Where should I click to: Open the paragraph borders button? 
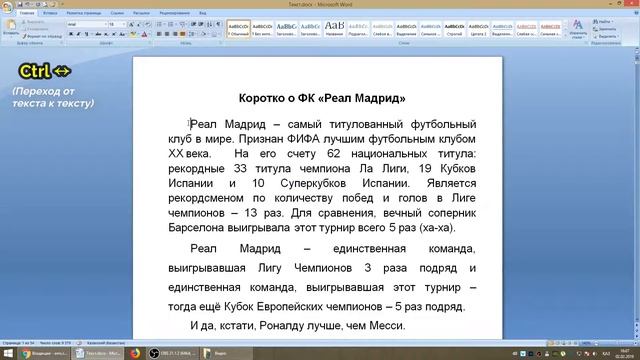point(214,34)
